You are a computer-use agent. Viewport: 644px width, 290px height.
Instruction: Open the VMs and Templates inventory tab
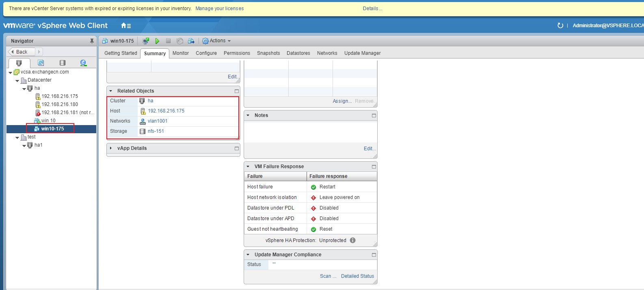[x=41, y=63]
